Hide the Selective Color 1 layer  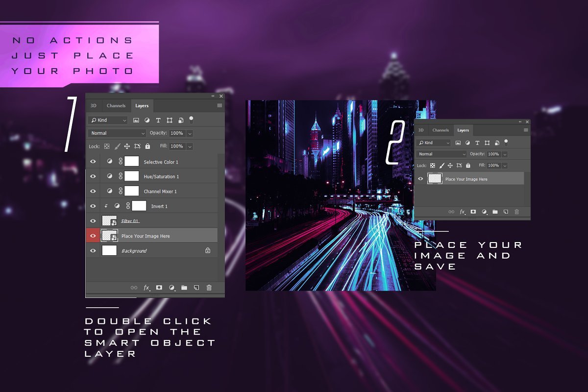tap(93, 162)
